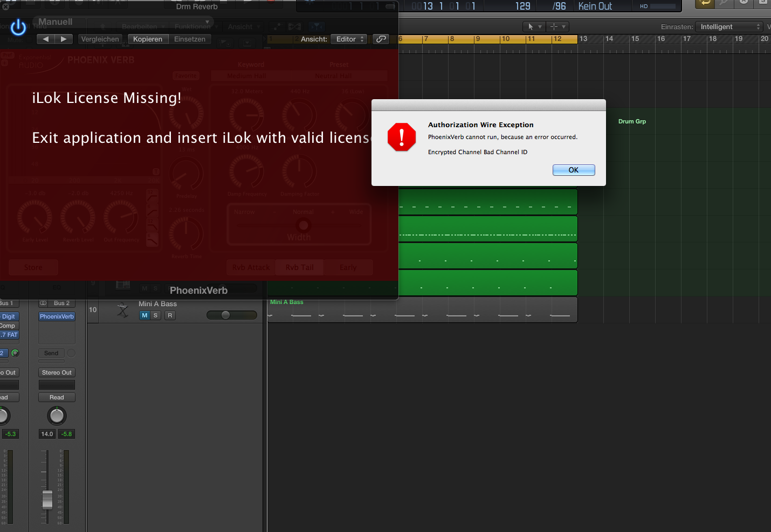
Task: Click the -5.3 peak level display
Action: pyautogui.click(x=10, y=434)
